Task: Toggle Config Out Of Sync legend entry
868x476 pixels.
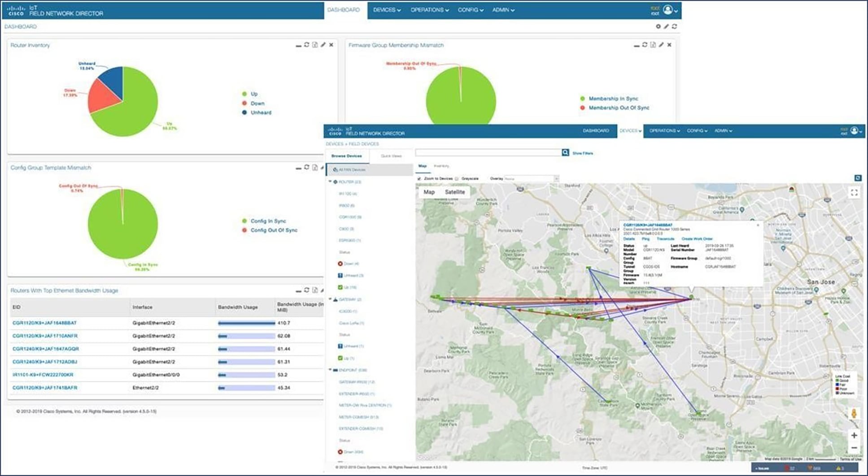Action: tap(270, 230)
